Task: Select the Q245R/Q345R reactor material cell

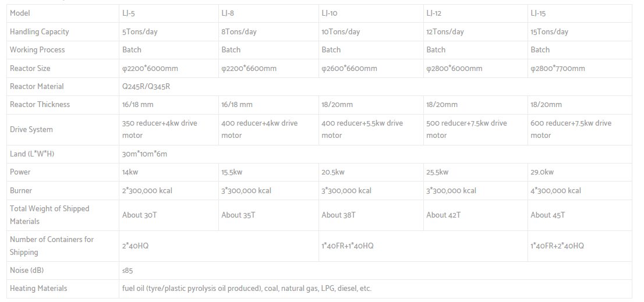Action: point(146,86)
